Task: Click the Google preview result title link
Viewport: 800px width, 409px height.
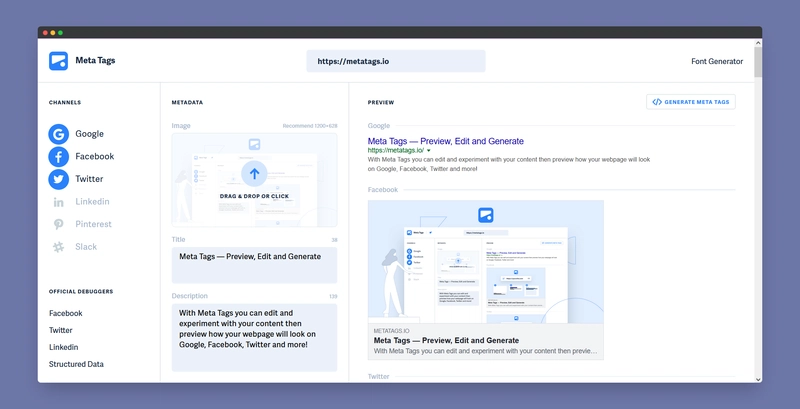Action: [x=445, y=141]
